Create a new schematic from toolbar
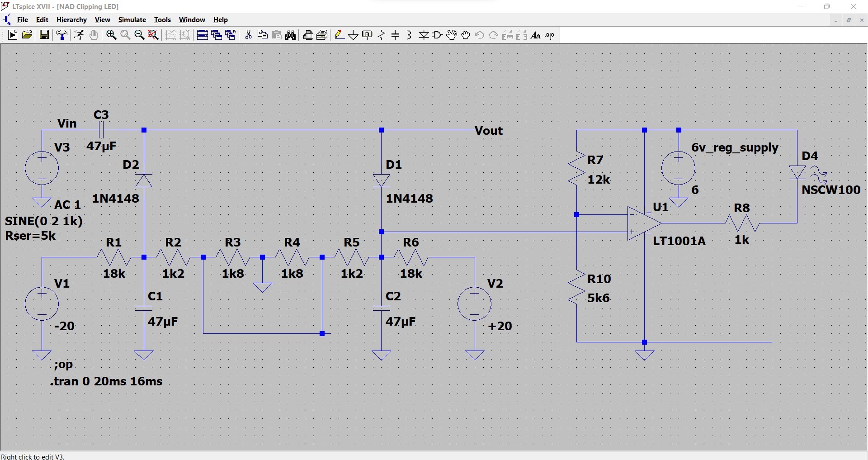The image size is (868, 460). pos(13,35)
